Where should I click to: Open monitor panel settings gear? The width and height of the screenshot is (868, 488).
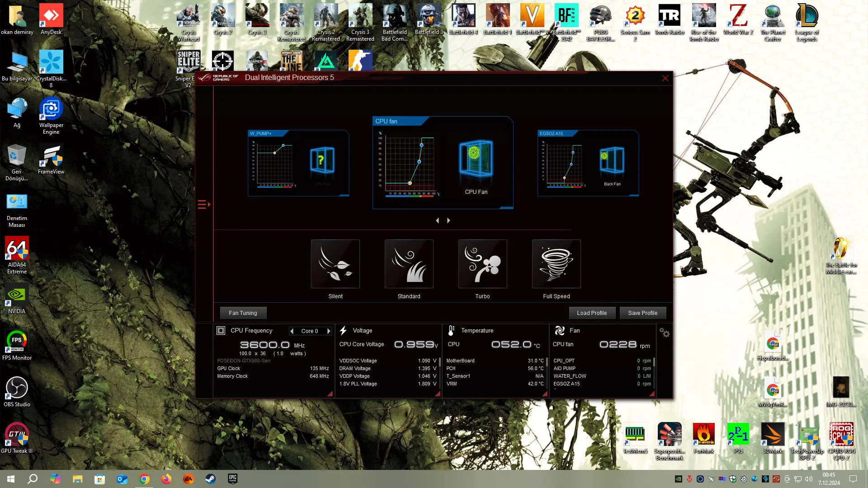[664, 333]
